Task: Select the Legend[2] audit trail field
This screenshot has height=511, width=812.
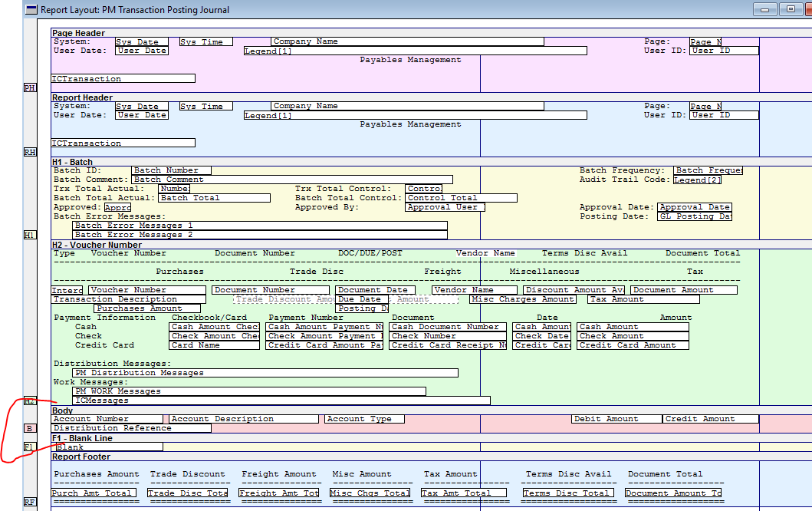Action: click(x=697, y=180)
